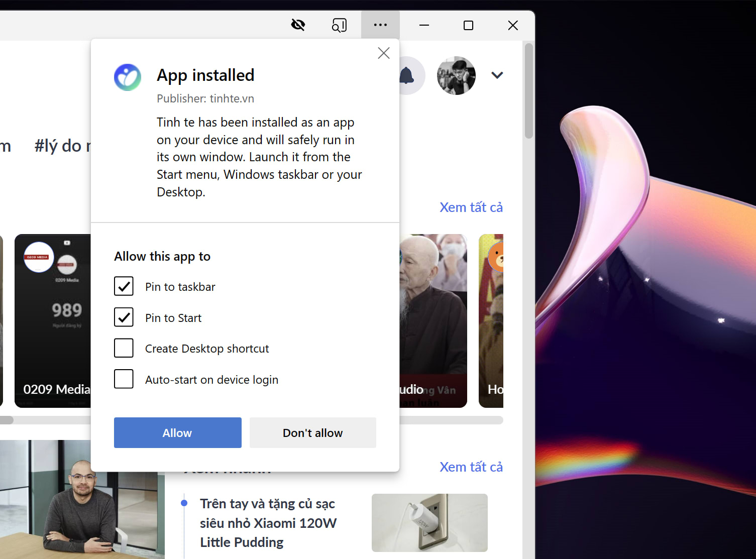Enable Auto-start on device login
The image size is (756, 559).
pyautogui.click(x=124, y=379)
